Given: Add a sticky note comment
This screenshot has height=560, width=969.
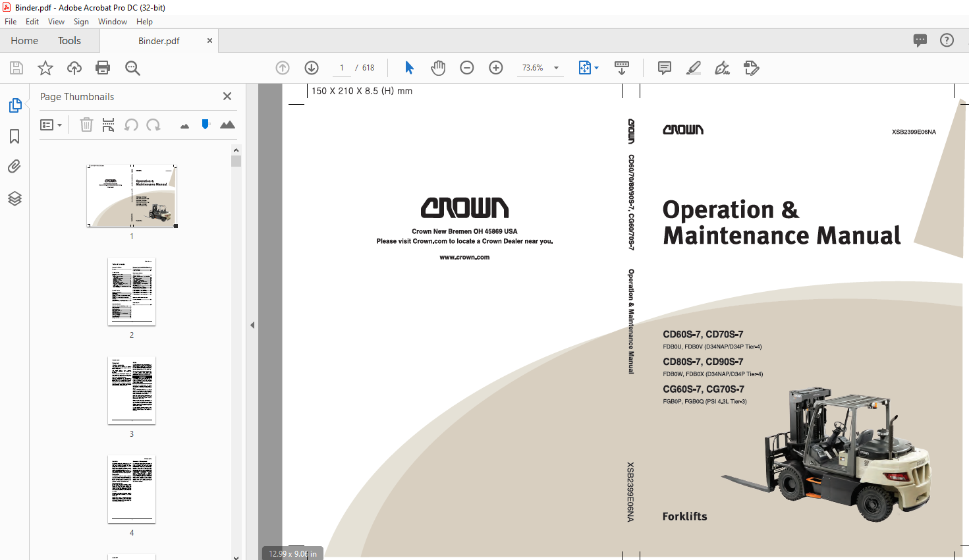Looking at the screenshot, I should click(x=665, y=68).
